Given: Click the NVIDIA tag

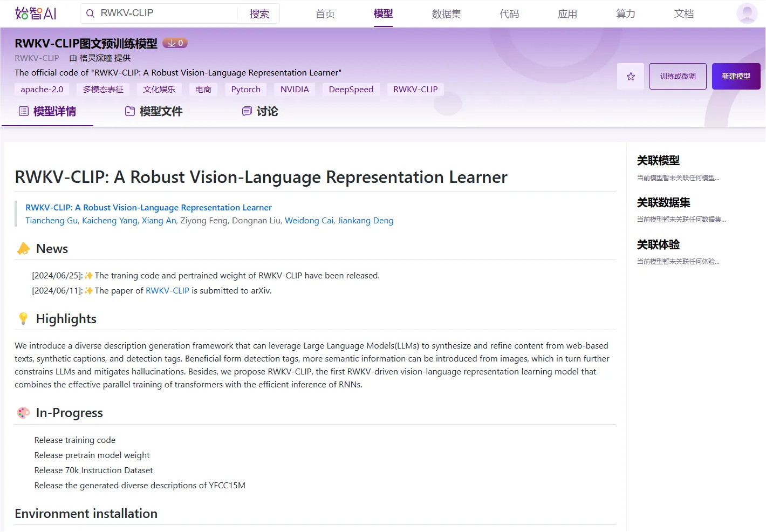Looking at the screenshot, I should click(295, 90).
